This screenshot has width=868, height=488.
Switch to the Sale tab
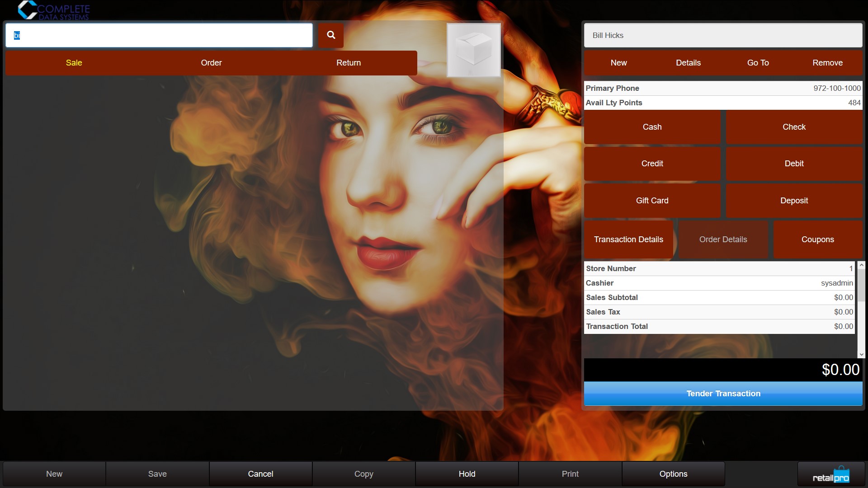(74, 63)
